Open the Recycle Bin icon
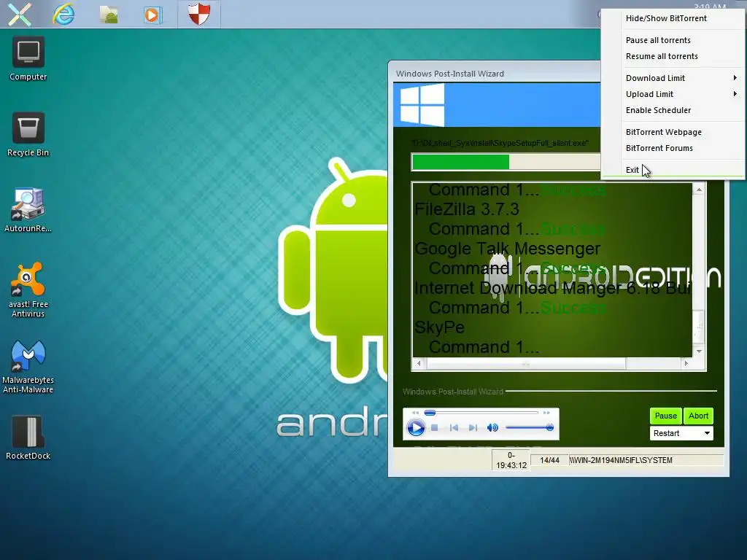 coord(28,135)
